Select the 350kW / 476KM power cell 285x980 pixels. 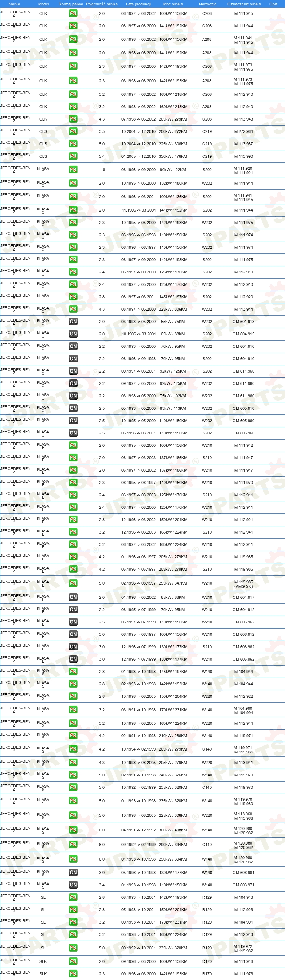pos(173,156)
